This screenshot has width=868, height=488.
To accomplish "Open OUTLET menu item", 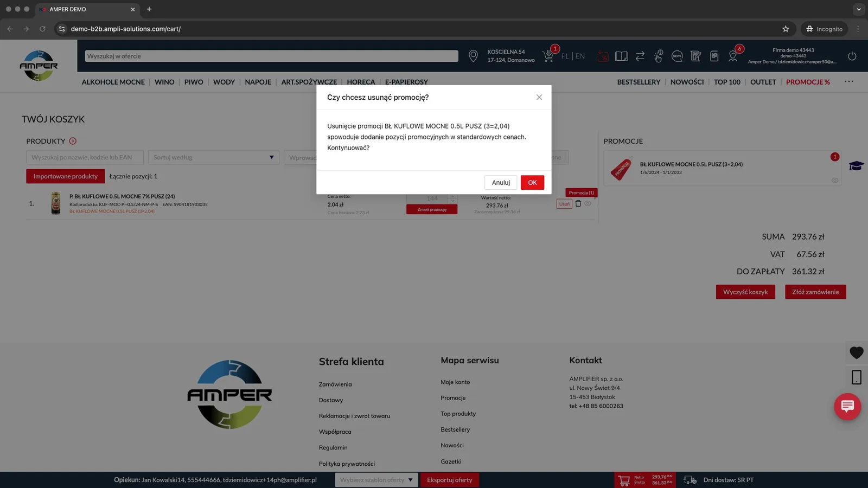I will 763,82.
